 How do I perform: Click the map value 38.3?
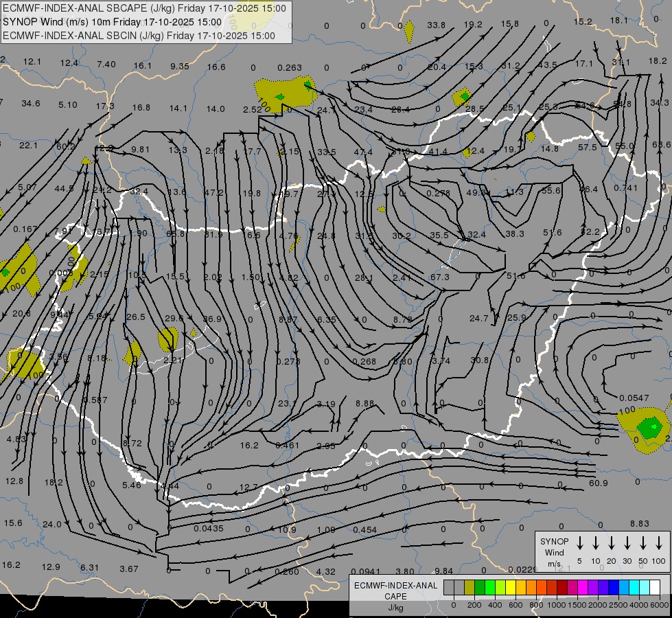[x=514, y=233]
